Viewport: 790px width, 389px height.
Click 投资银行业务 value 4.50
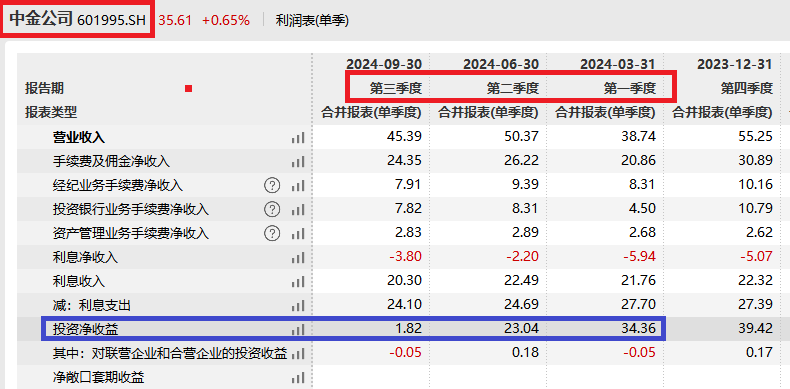click(x=641, y=209)
